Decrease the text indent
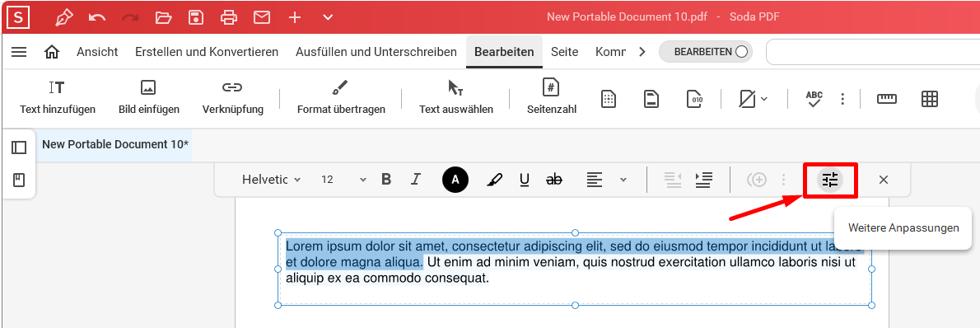This screenshot has height=328, width=980. point(673,180)
